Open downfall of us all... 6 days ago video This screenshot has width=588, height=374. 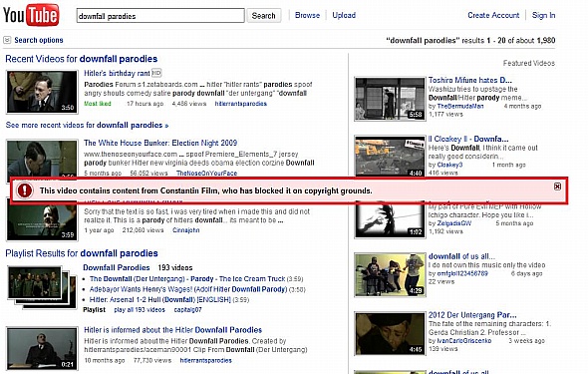click(x=461, y=256)
